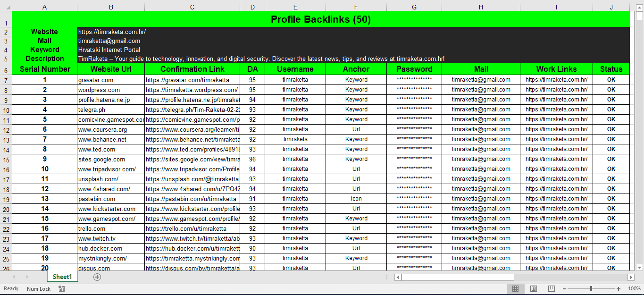644x295 pixels.
Task: Click the macro recording icon in the status bar
Action: tap(61, 288)
